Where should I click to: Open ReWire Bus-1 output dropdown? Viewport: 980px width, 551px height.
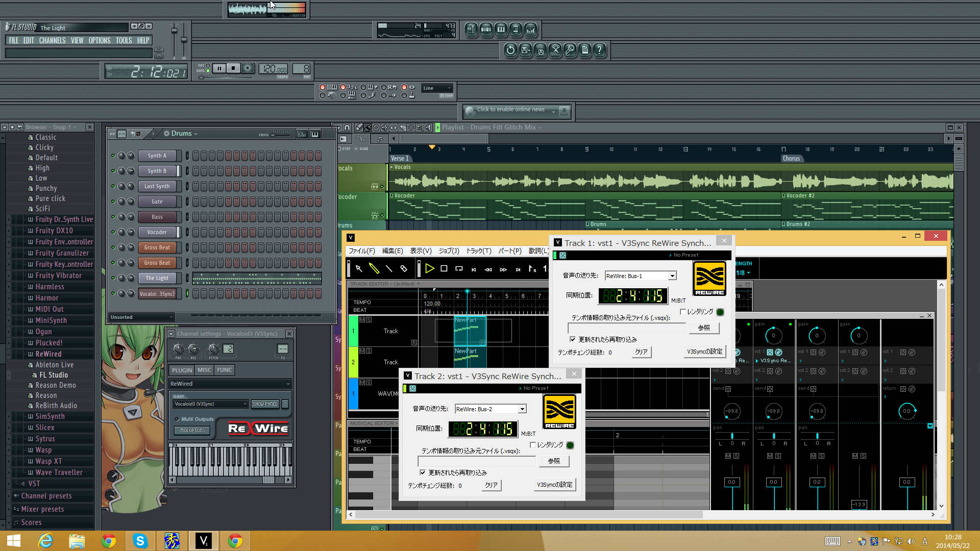tap(672, 276)
